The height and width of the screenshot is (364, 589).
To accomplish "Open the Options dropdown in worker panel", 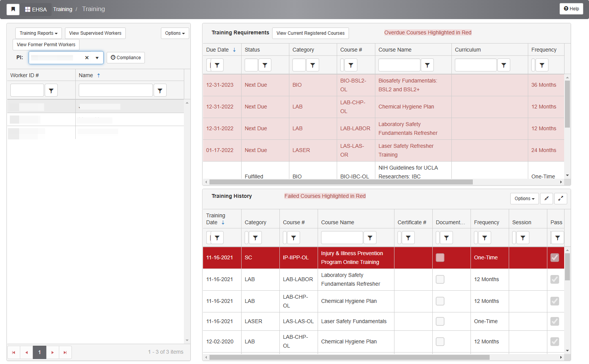I will coord(175,33).
